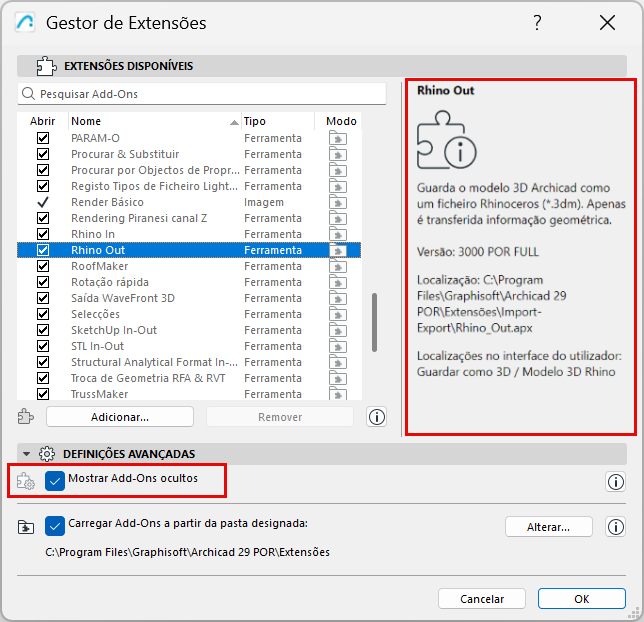Click mode folder icon for STL In-Out
The height and width of the screenshot is (622, 644).
pos(338,347)
